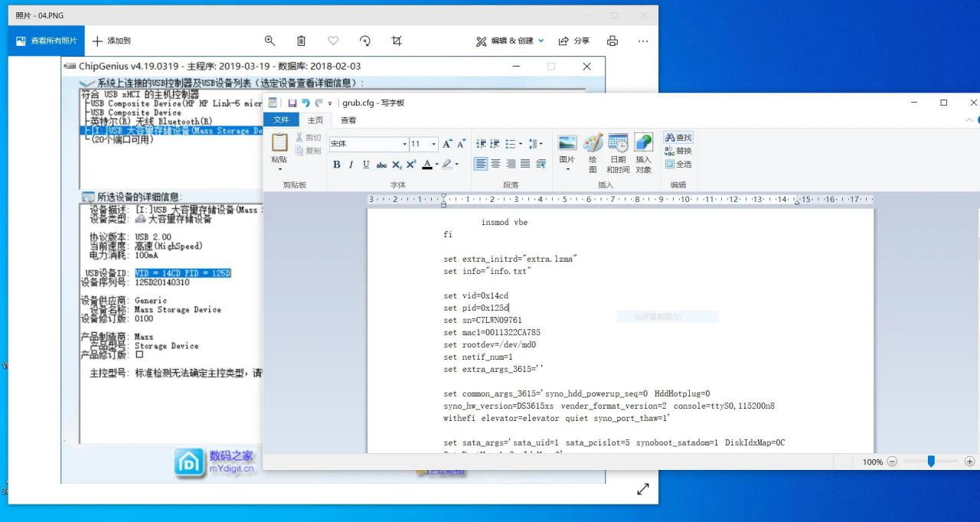Image resolution: width=980 pixels, height=522 pixels.
Task: Toggle the Photos favorite heart
Action: (333, 41)
